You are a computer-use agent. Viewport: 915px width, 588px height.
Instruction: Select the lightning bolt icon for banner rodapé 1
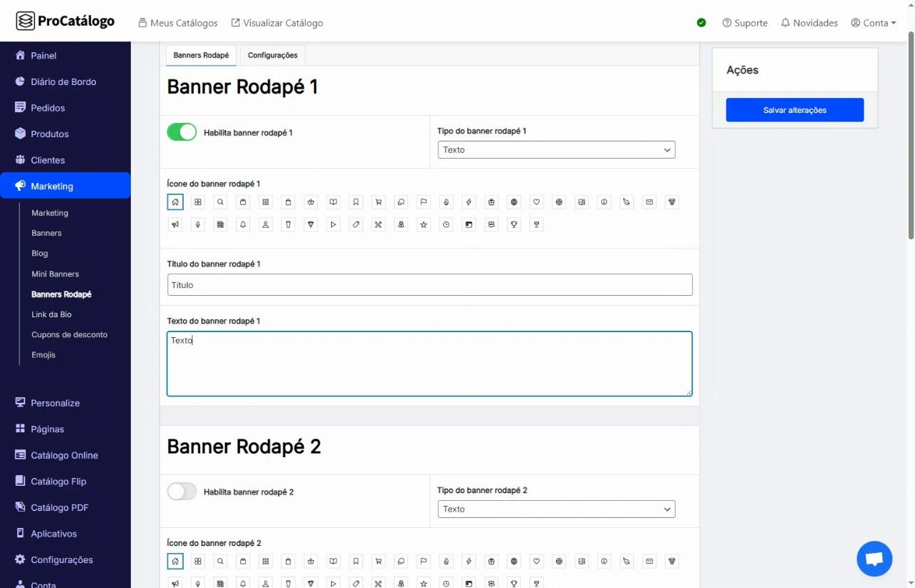tap(469, 202)
